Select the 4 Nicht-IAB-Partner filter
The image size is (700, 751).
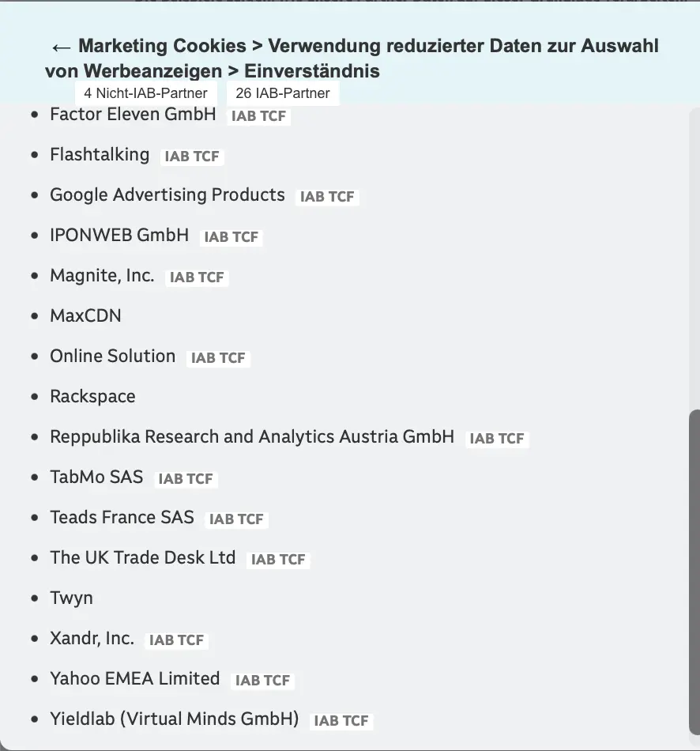(145, 93)
